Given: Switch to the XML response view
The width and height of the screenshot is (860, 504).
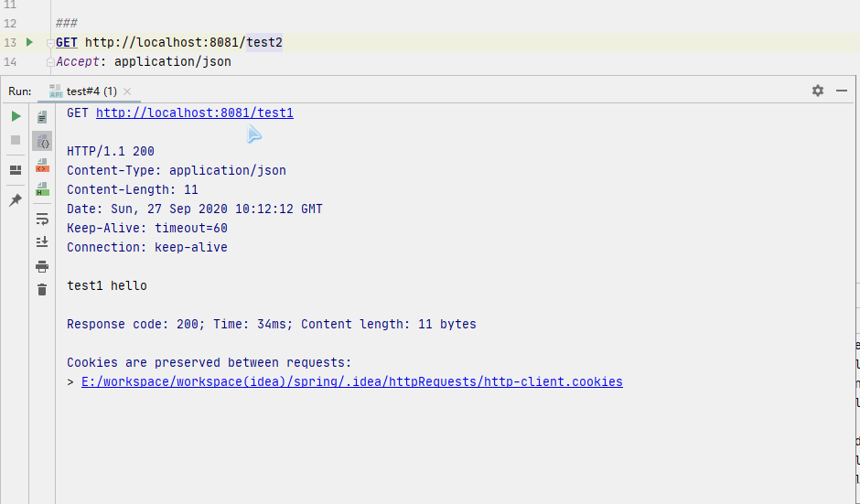Looking at the screenshot, I should tap(42, 166).
